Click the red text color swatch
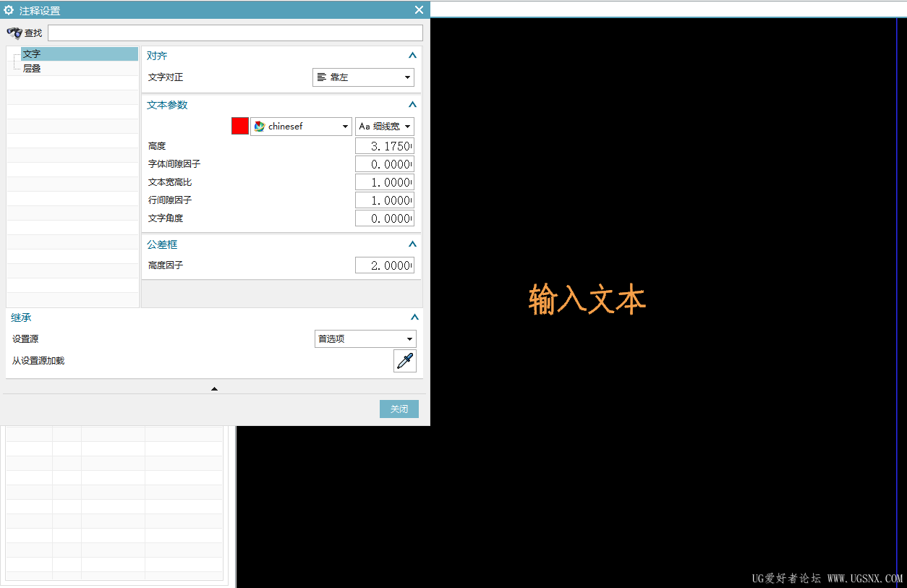Image resolution: width=907 pixels, height=588 pixels. [239, 125]
